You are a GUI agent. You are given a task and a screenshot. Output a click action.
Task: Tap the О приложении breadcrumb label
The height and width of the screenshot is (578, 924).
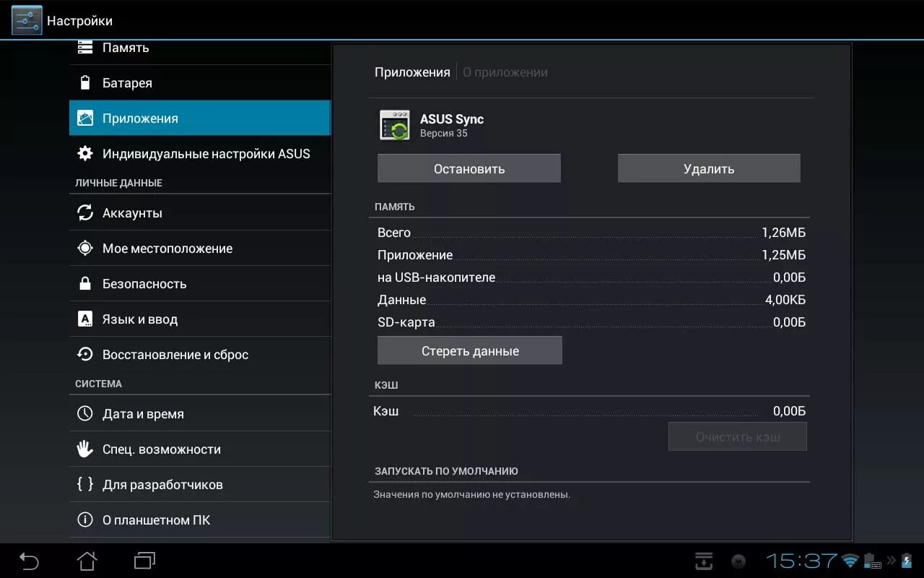pos(505,72)
